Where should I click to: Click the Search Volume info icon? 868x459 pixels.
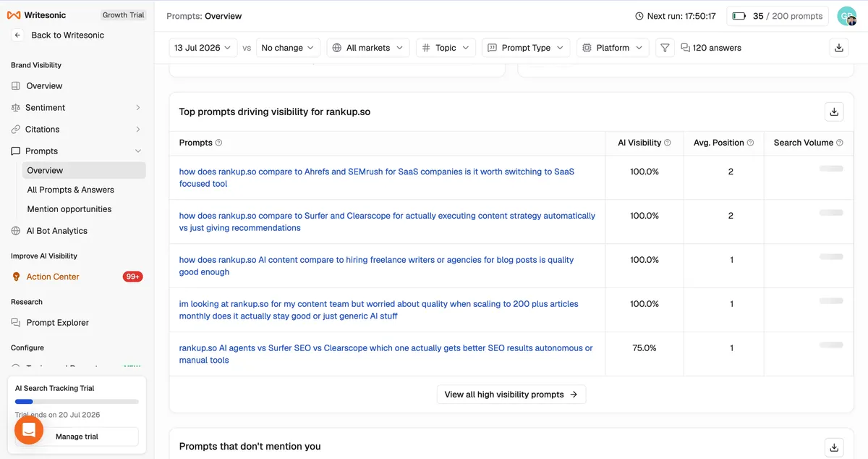840,143
